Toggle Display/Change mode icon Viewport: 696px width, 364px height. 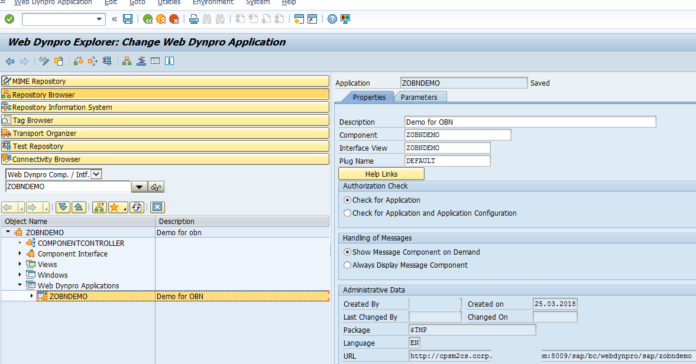(44, 61)
